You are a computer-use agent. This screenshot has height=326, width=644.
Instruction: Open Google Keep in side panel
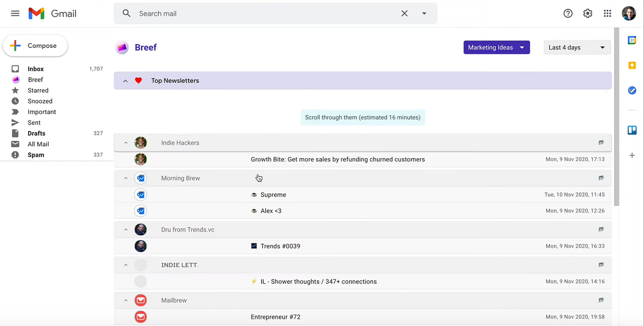click(632, 65)
